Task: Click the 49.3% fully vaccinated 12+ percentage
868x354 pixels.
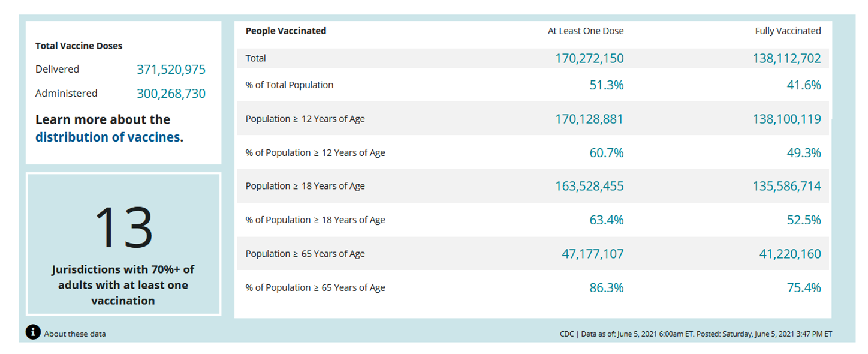Action: [x=803, y=153]
